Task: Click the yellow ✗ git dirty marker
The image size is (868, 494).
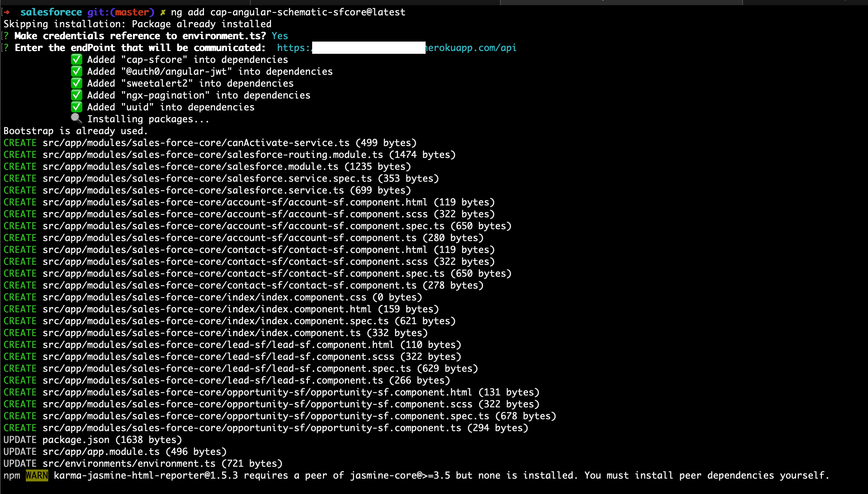Action: 163,13
